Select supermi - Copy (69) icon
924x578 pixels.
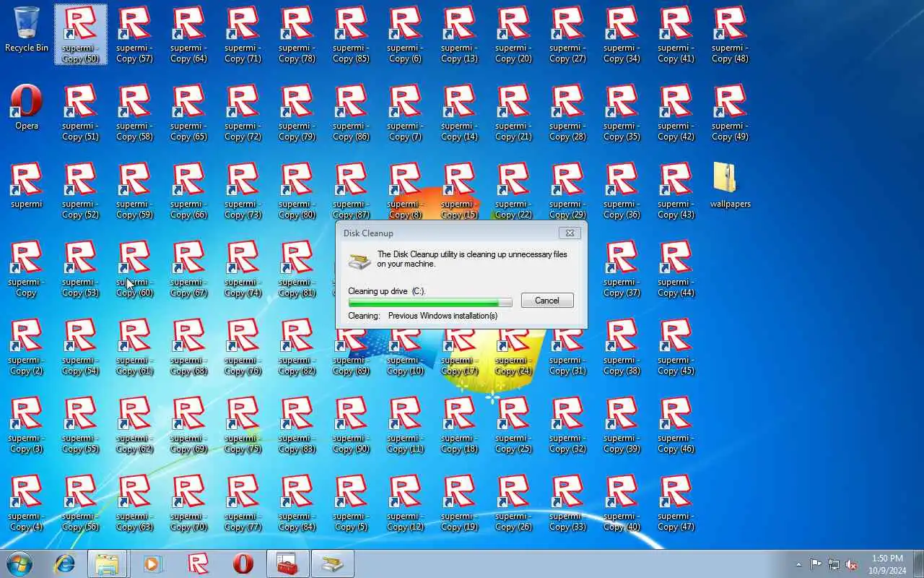click(189, 425)
